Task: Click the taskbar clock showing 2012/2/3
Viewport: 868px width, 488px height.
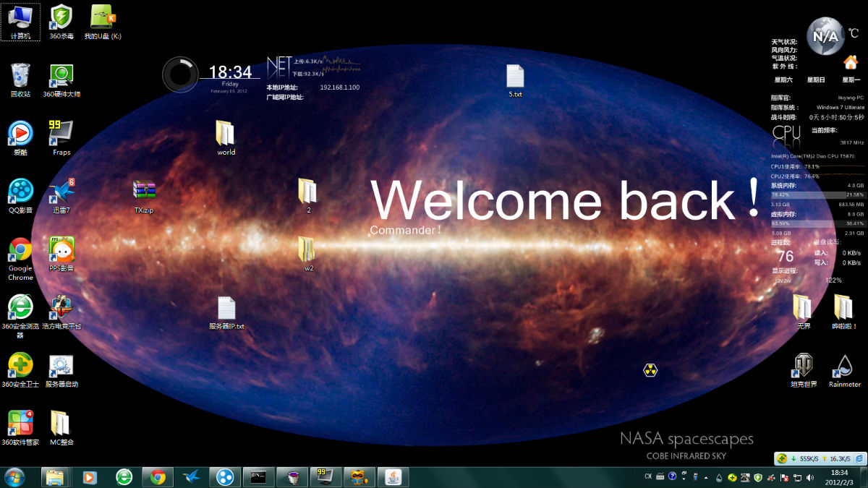Action: (x=839, y=477)
